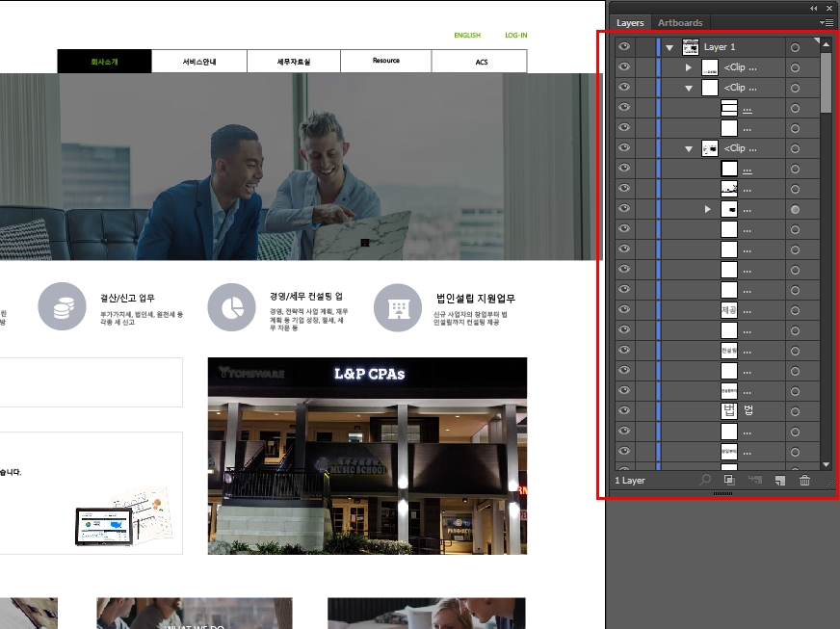
Task: Click the LOG-IN link on the artboard
Action: click(516, 35)
